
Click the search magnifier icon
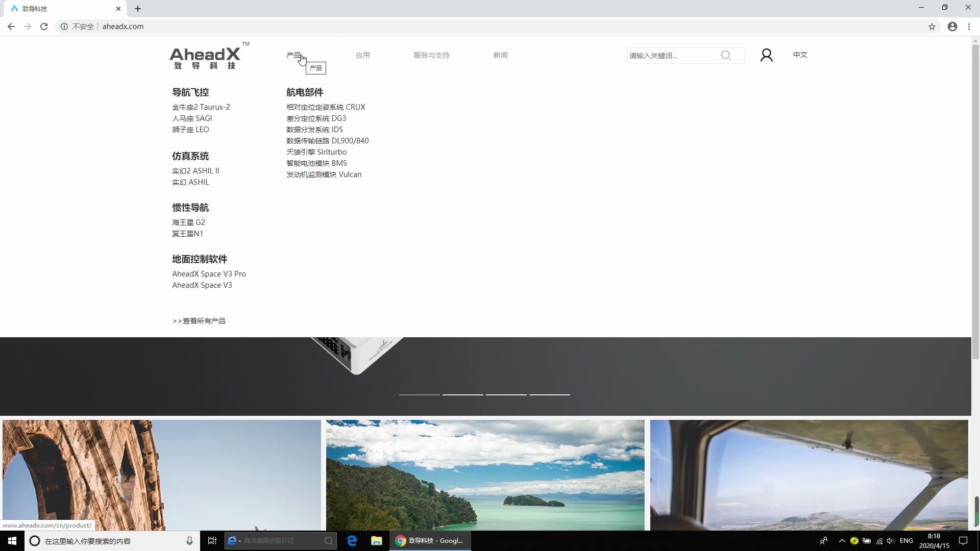coord(726,55)
